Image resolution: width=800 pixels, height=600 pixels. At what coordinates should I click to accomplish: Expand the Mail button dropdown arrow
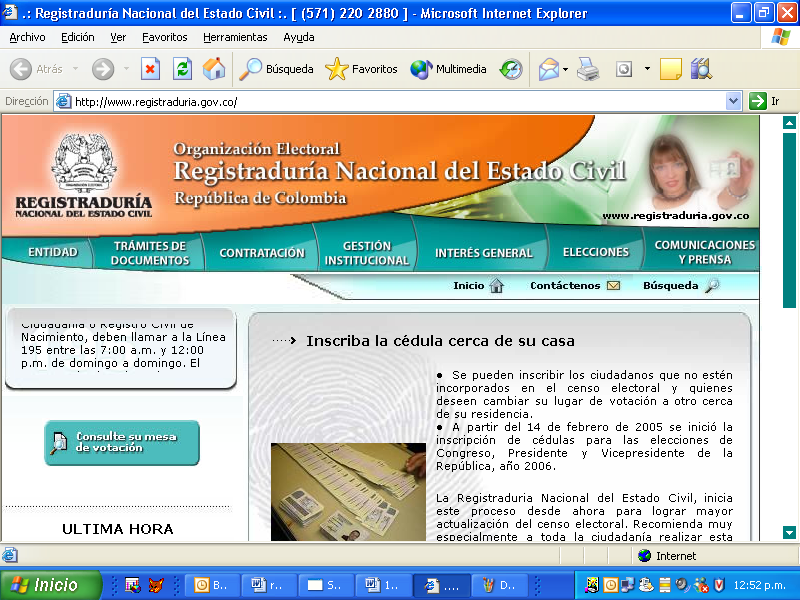point(565,69)
